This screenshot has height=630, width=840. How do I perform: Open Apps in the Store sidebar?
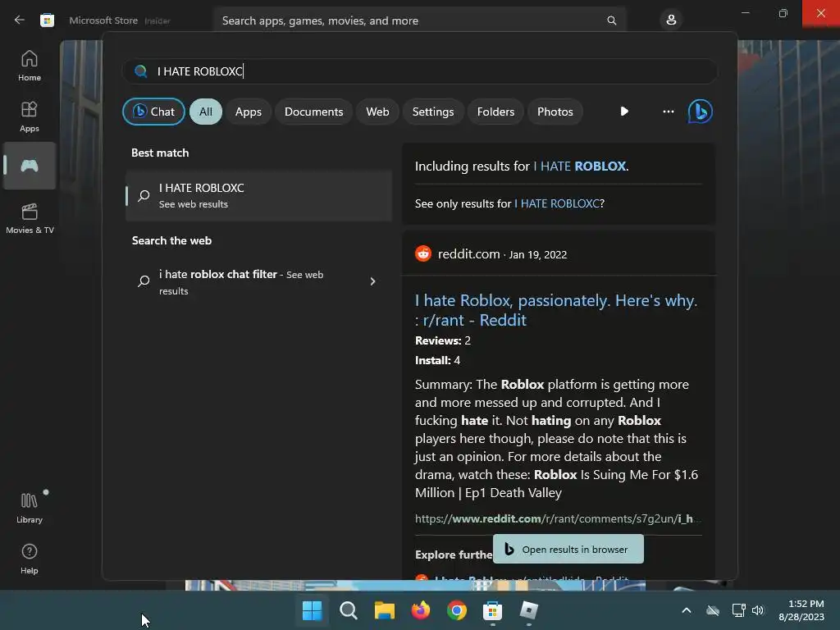point(30,116)
